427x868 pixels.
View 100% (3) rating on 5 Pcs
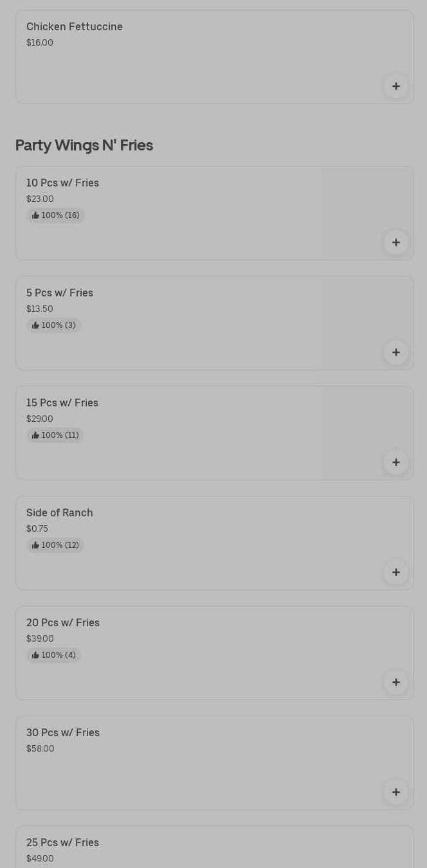point(54,325)
